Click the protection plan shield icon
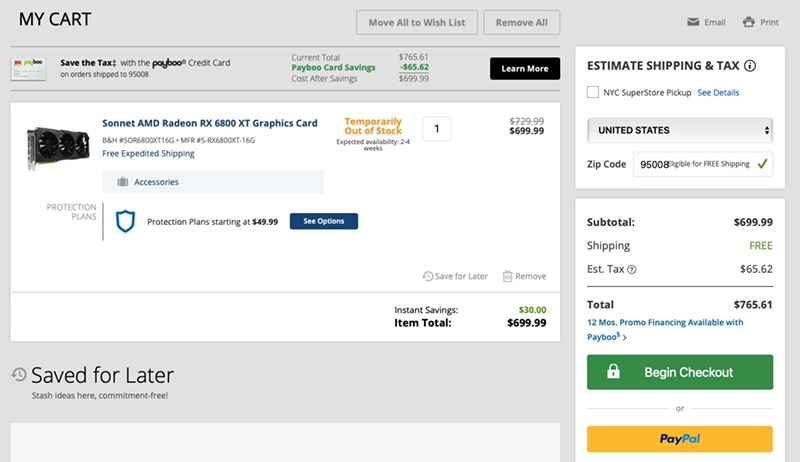This screenshot has width=800, height=462. coord(125,221)
